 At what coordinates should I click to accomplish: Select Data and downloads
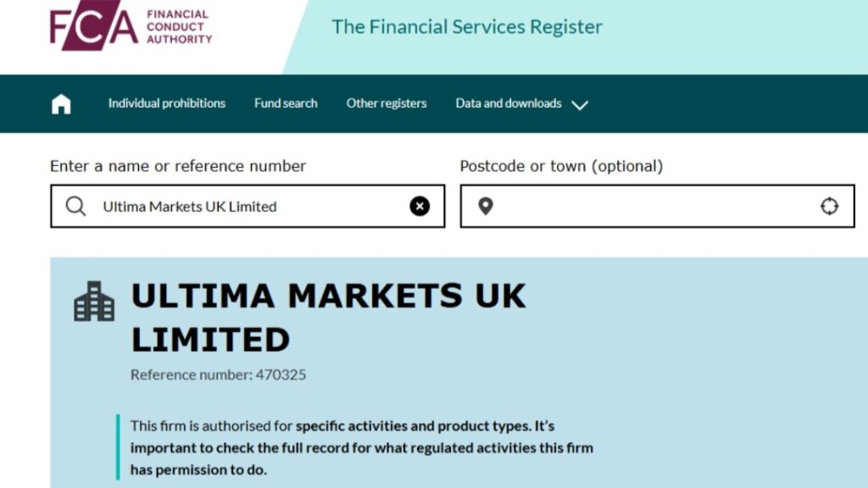[x=508, y=103]
